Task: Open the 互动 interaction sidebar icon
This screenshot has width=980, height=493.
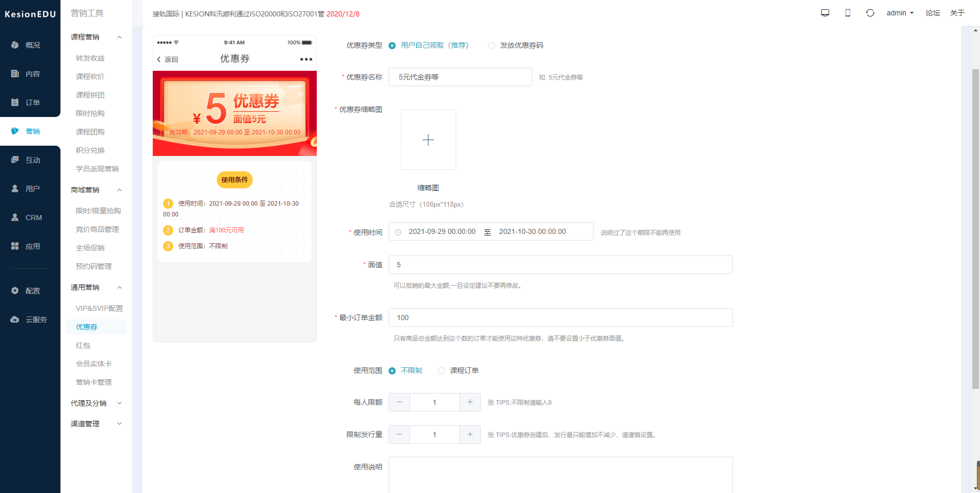Action: coord(15,160)
